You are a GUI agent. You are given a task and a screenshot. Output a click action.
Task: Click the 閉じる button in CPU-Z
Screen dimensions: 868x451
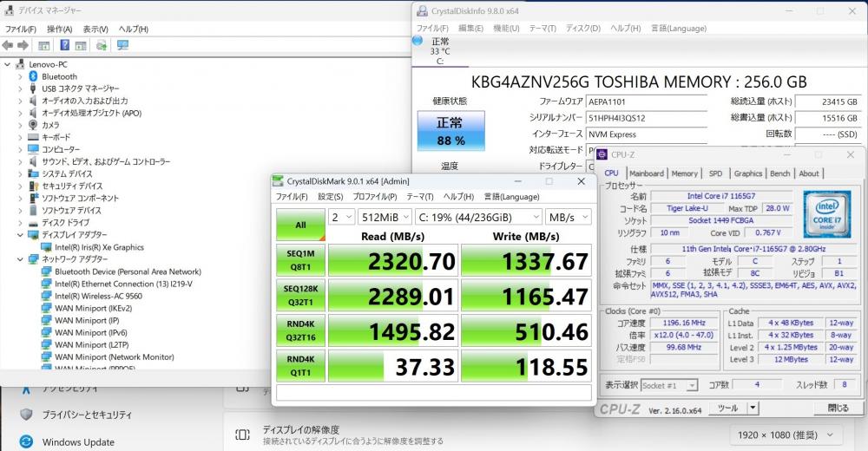click(838, 408)
